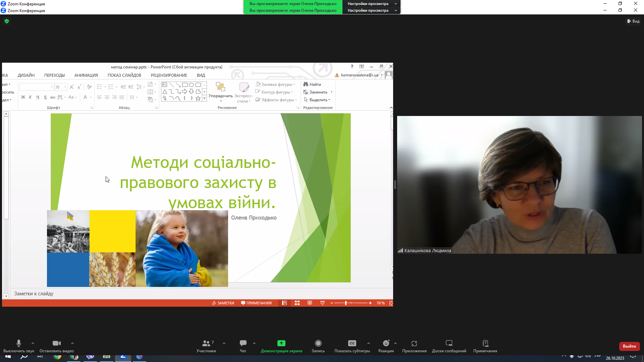The image size is (644, 362).
Task: Stop camera with Остановить видео button
Action: coord(57,346)
